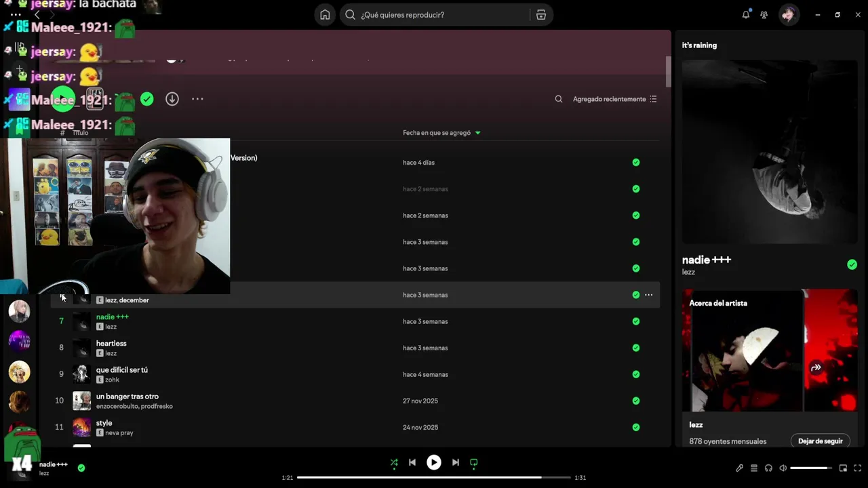Image resolution: width=868 pixels, height=488 pixels.
Task: Click large album artwork in right panel
Action: pos(770,152)
